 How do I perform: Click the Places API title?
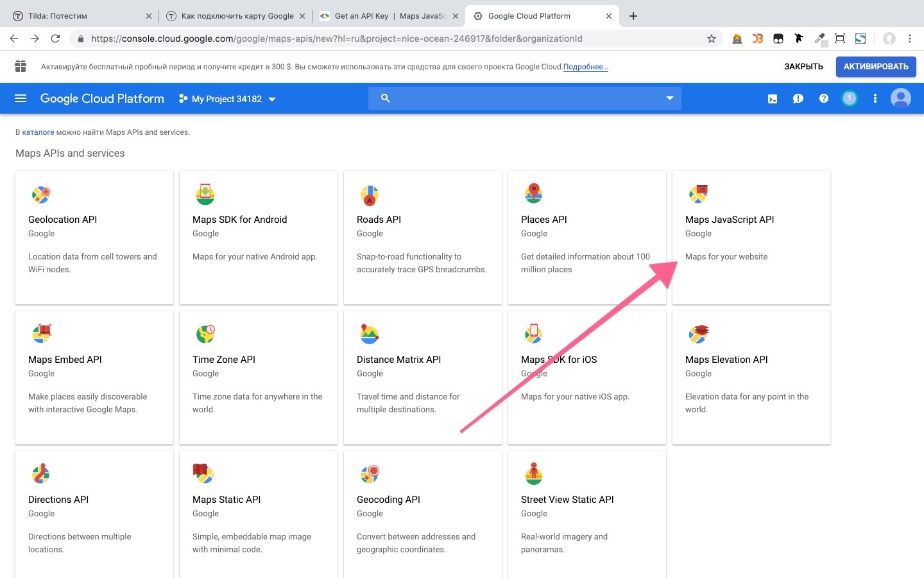coord(544,220)
